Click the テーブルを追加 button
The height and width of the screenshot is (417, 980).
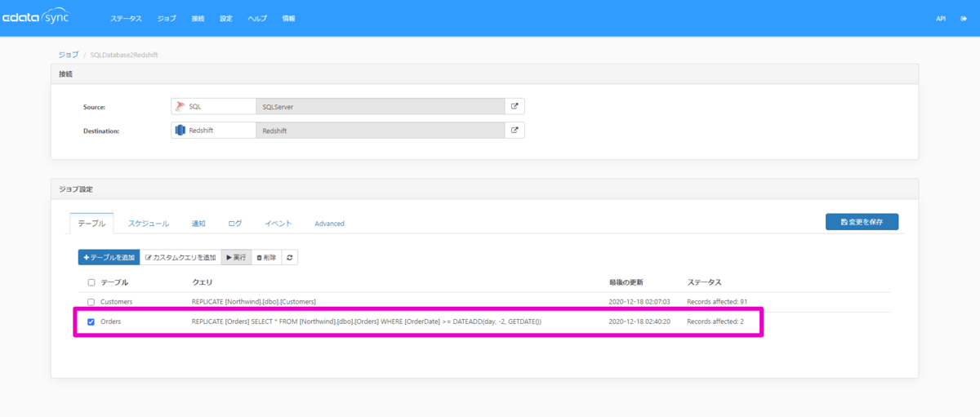109,257
